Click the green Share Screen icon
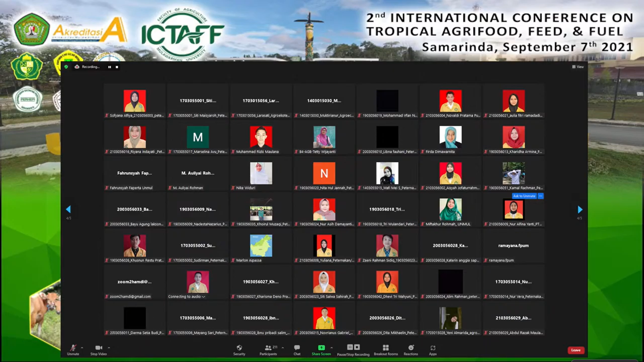Image resolution: width=644 pixels, height=362 pixels. [x=321, y=348]
